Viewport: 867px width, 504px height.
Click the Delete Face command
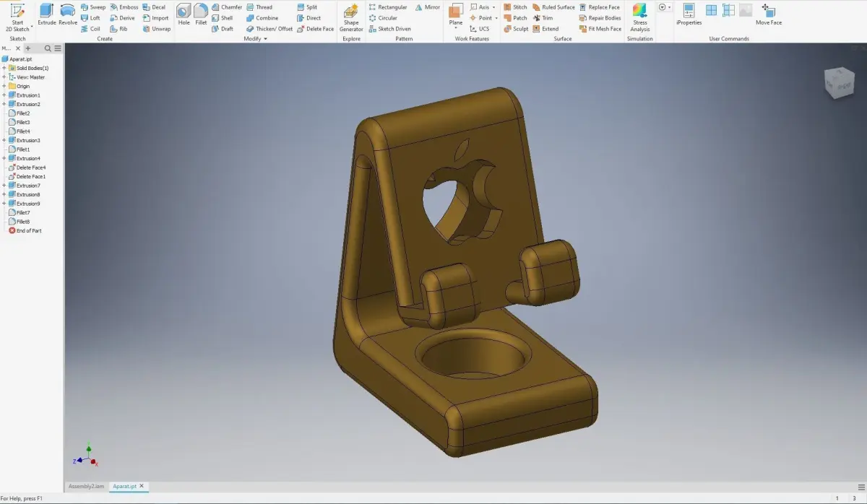(x=316, y=29)
